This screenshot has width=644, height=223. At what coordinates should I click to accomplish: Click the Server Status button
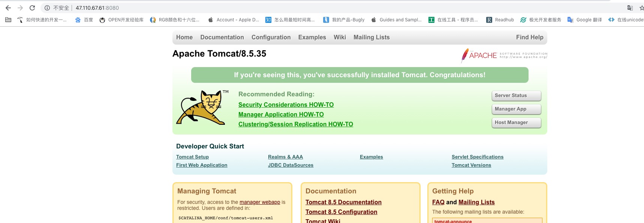pos(517,96)
